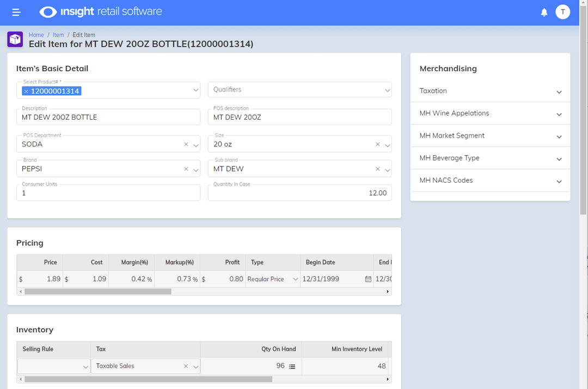
Task: Open the Size dropdown arrow
Action: click(x=388, y=145)
